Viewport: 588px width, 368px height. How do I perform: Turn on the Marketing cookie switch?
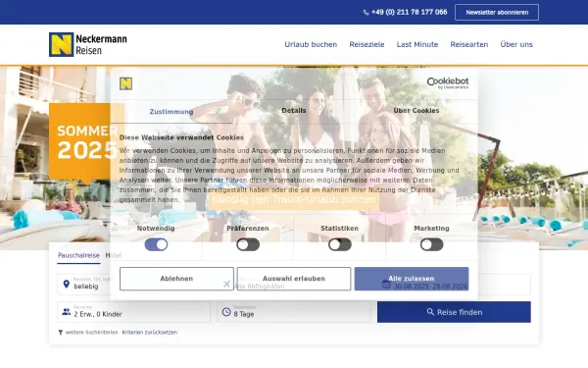[x=431, y=244]
